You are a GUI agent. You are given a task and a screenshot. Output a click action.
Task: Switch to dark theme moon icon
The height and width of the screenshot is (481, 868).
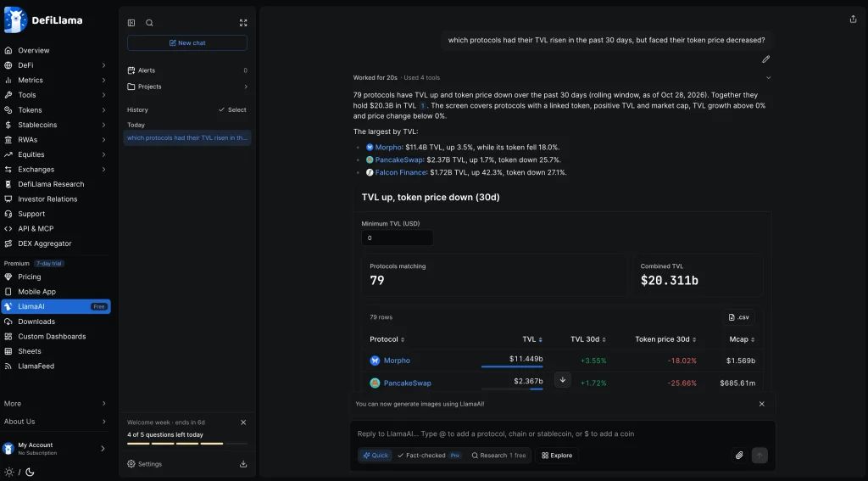pyautogui.click(x=30, y=473)
